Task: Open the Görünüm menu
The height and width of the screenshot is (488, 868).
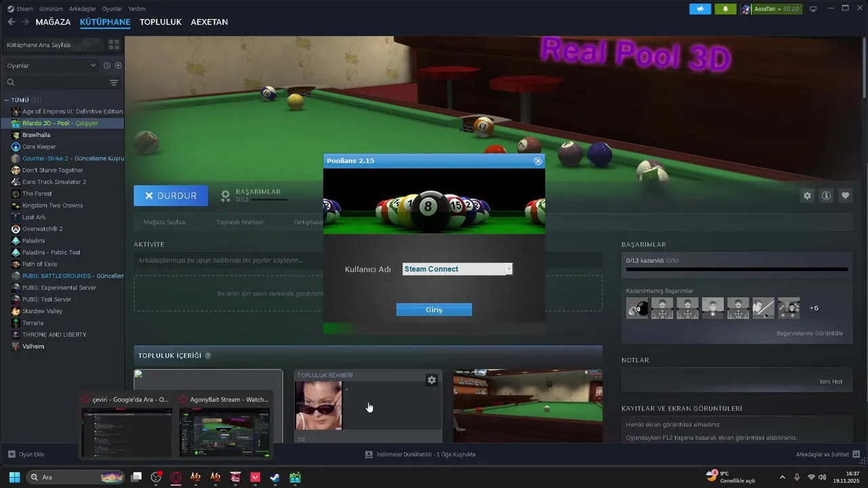Action: click(x=51, y=9)
